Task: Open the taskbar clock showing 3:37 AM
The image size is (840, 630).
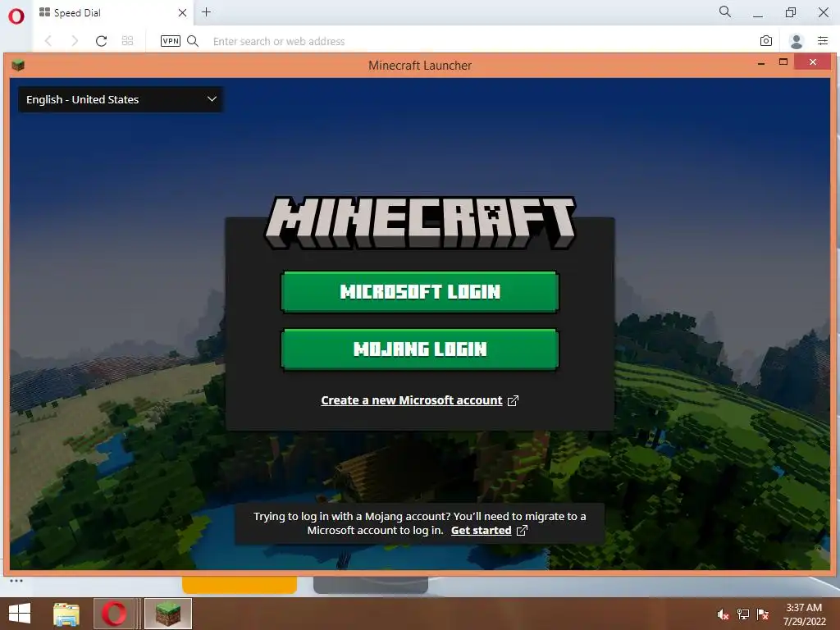Action: [x=804, y=614]
